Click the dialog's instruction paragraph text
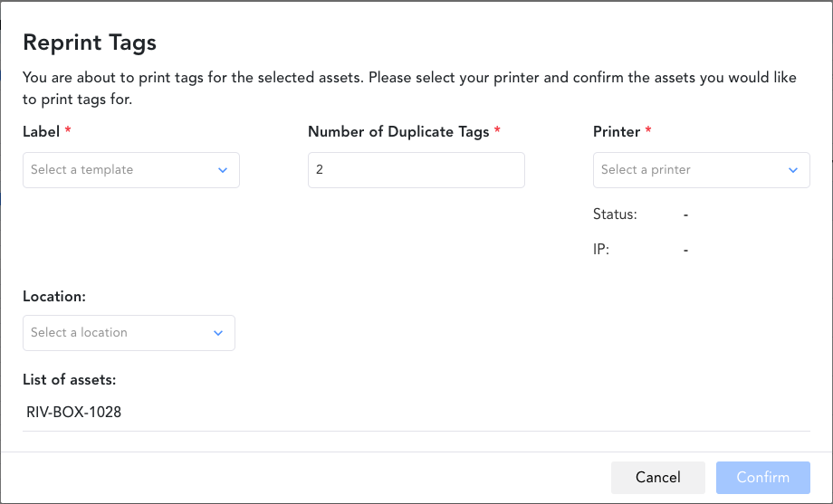 point(409,88)
